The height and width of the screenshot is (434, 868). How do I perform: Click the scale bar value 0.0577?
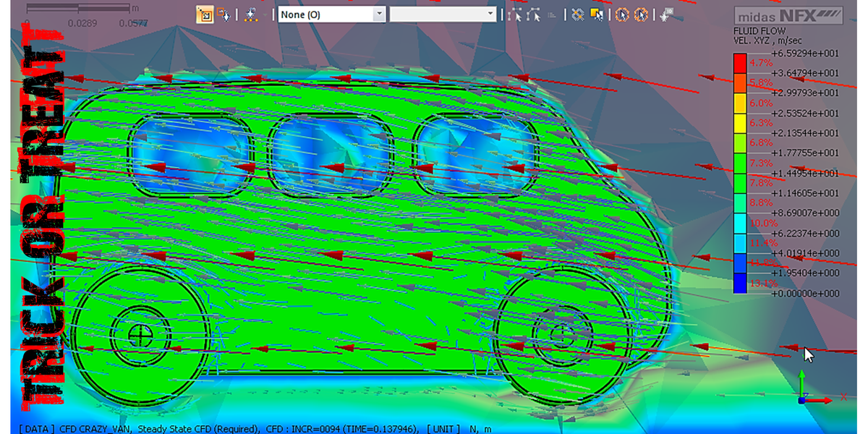coord(134,23)
